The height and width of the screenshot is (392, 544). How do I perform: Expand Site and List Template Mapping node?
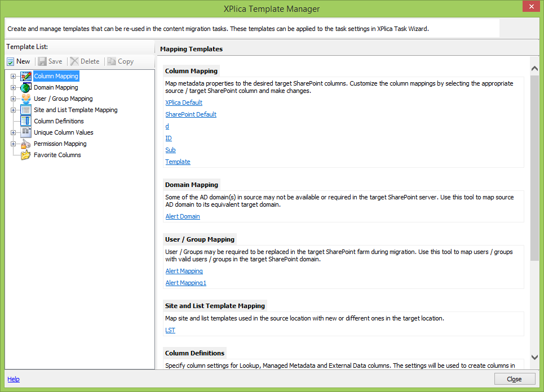(x=13, y=110)
